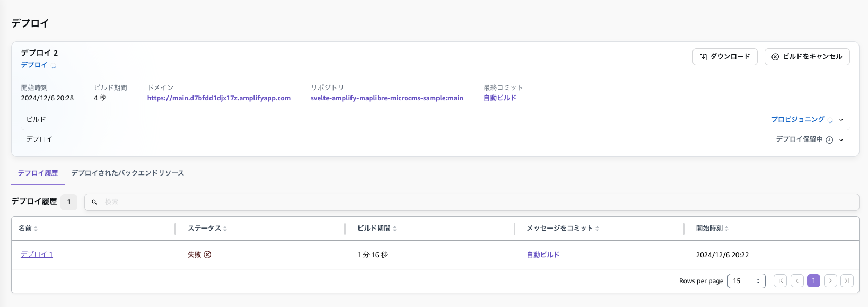Click the 2024/12/6 20:22 start time cell
Viewport: 868px width, 307px height.
722,255
